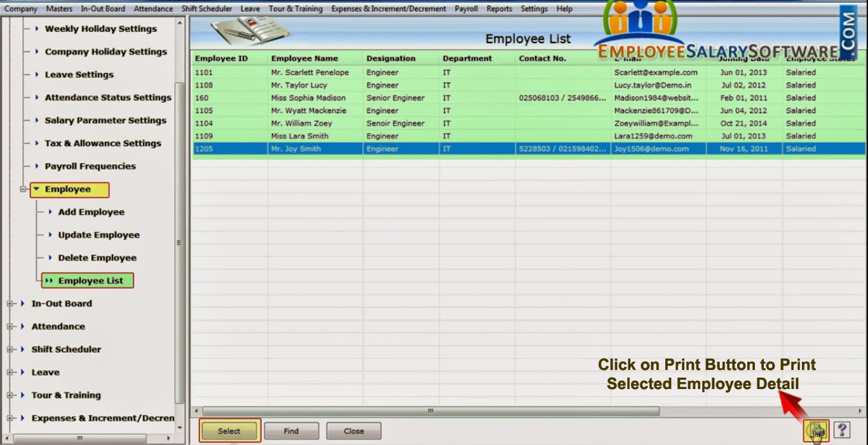Open the Company menu
This screenshot has height=445, width=868.
20,8
